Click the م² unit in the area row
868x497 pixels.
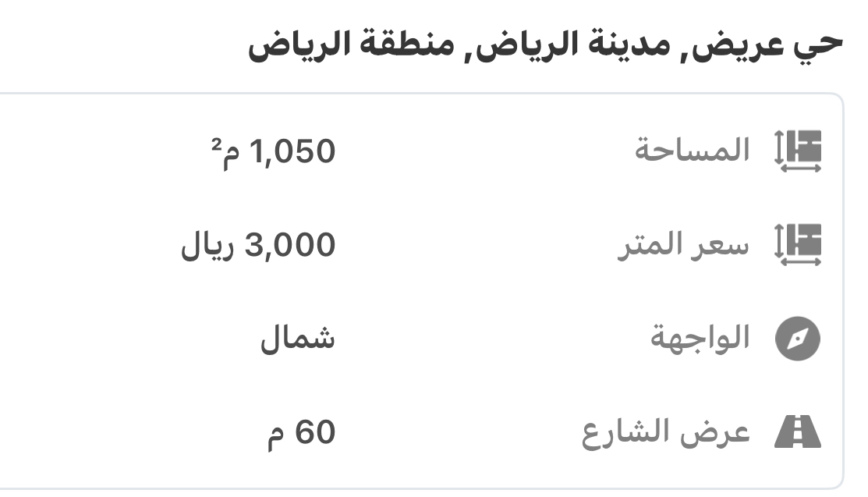(226, 153)
